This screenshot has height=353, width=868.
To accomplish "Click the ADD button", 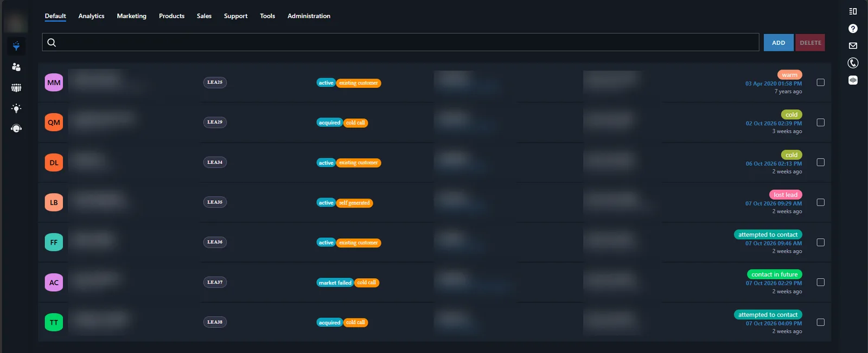I will (x=778, y=42).
